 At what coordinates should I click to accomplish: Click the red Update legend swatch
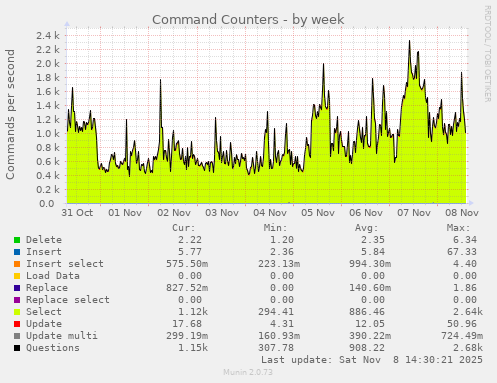(x=17, y=324)
